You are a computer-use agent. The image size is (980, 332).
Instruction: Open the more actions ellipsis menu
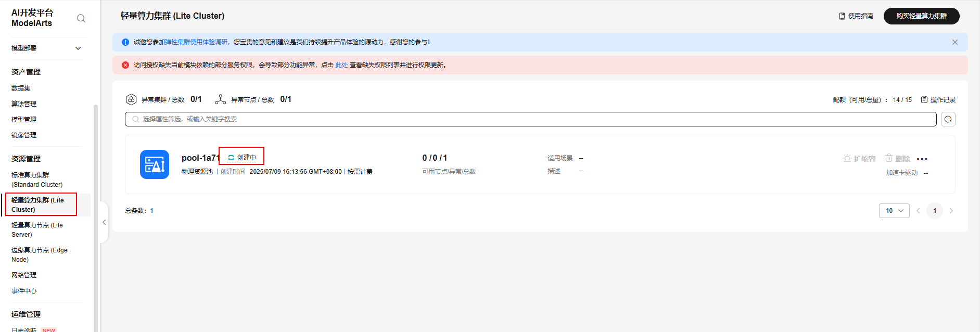tap(922, 159)
